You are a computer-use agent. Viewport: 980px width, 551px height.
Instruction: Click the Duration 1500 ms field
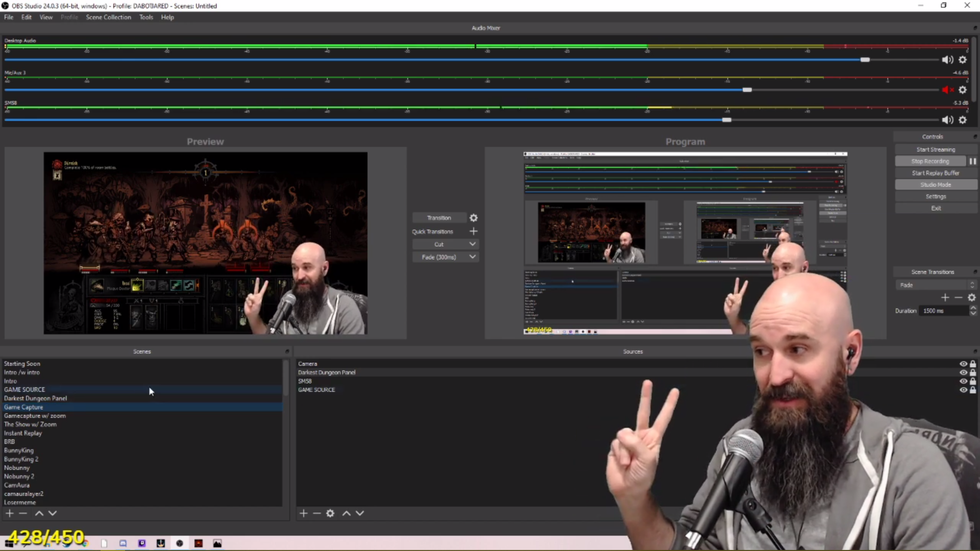click(943, 311)
